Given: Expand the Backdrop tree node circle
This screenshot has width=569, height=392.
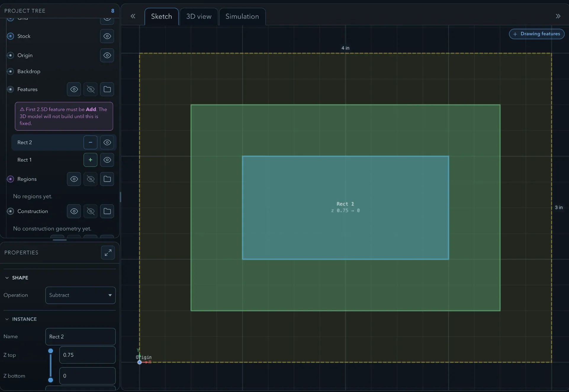Looking at the screenshot, I should [10, 71].
